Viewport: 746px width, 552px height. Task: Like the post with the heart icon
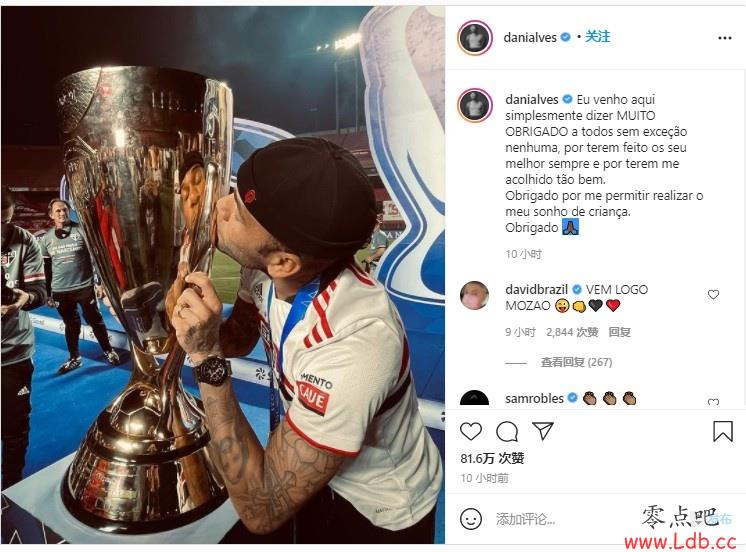(x=471, y=432)
